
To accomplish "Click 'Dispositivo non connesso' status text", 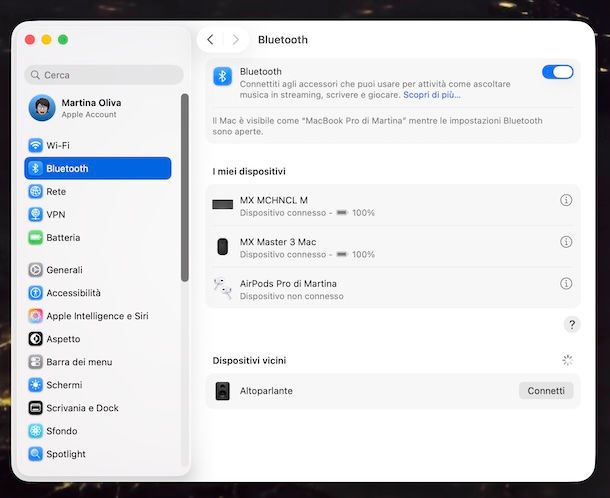I will pyautogui.click(x=291, y=296).
